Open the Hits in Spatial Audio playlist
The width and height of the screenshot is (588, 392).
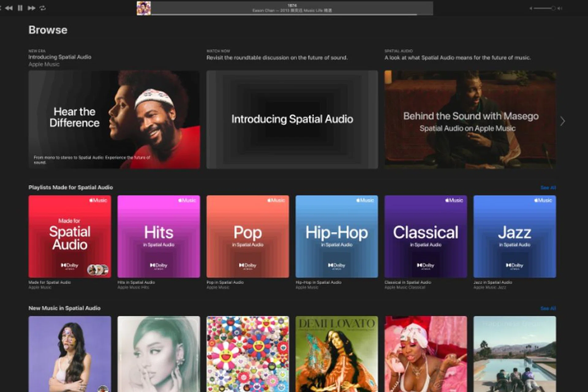(x=159, y=236)
